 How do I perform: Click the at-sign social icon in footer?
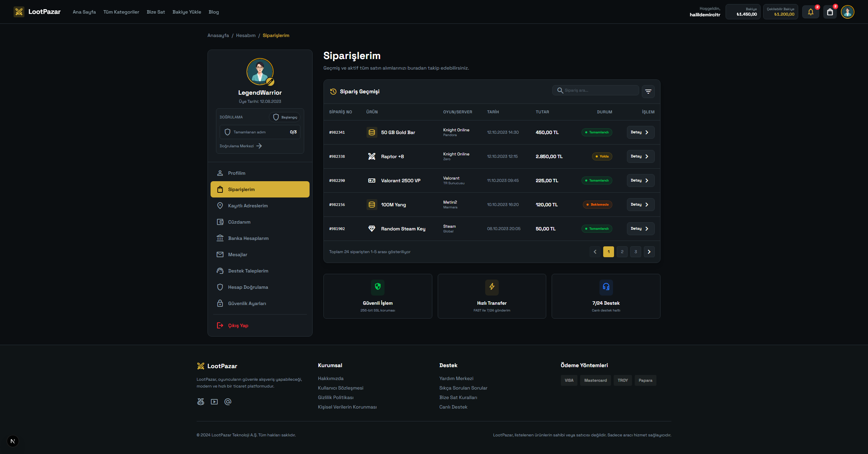click(x=228, y=402)
